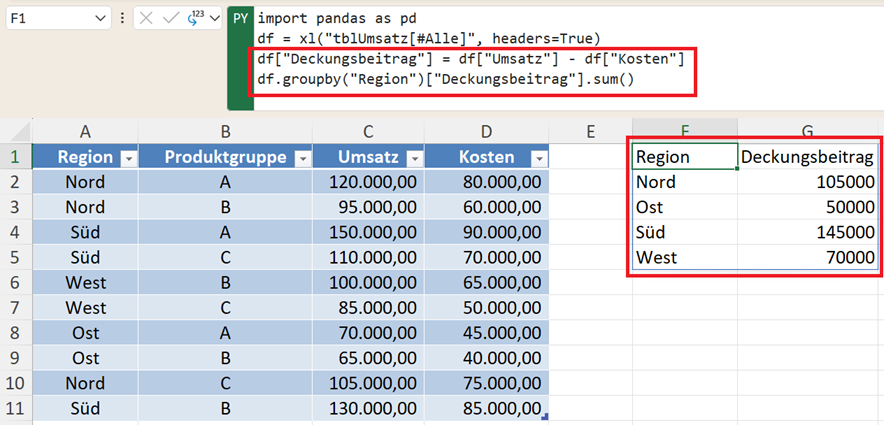884x425 pixels.
Task: Click the formula bar's three-dot resize handle
Action: pyautogui.click(x=122, y=19)
